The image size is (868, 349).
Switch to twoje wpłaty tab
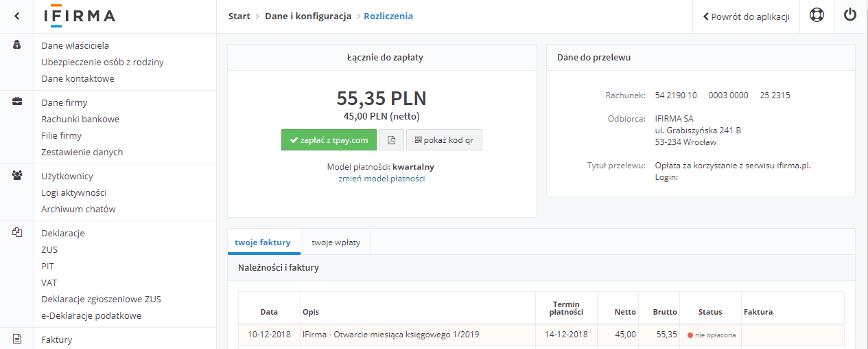[336, 242]
